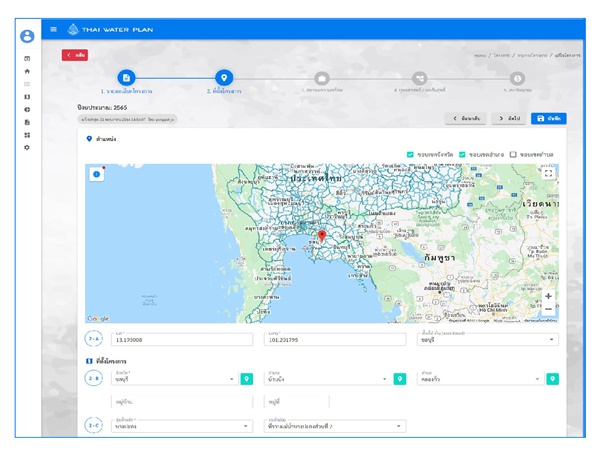Toggle district boundary checkbox

[462, 155]
